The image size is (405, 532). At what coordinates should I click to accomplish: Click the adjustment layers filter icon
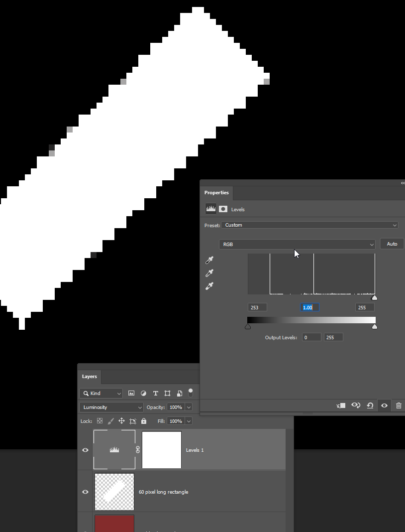[143, 393]
